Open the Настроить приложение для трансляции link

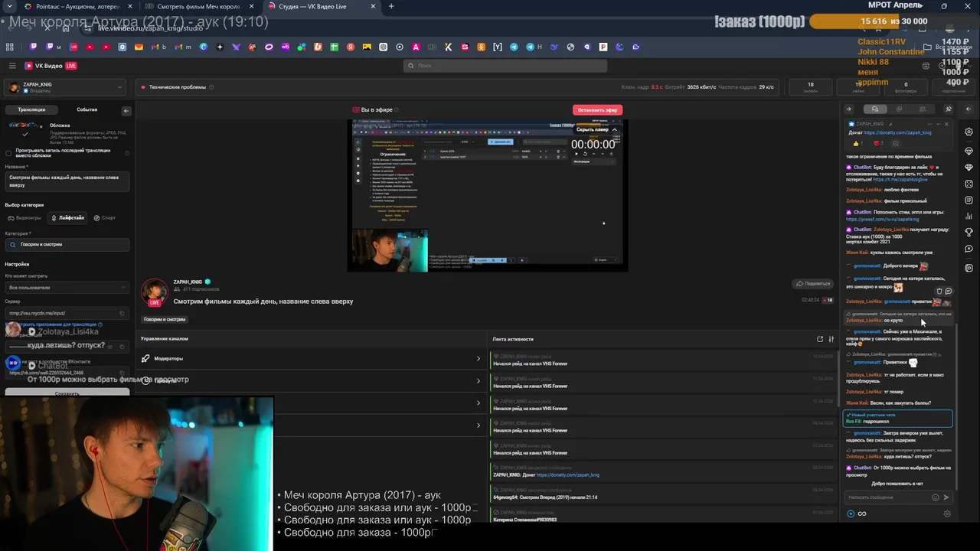[x=54, y=324]
